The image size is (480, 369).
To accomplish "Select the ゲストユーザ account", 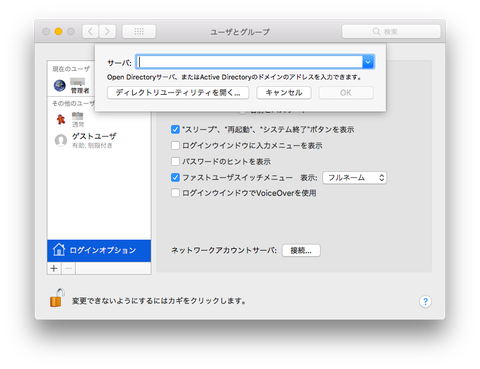I will pos(99,140).
